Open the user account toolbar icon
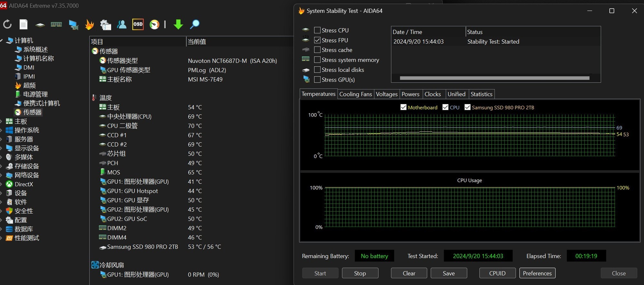644x285 pixels. click(x=122, y=24)
